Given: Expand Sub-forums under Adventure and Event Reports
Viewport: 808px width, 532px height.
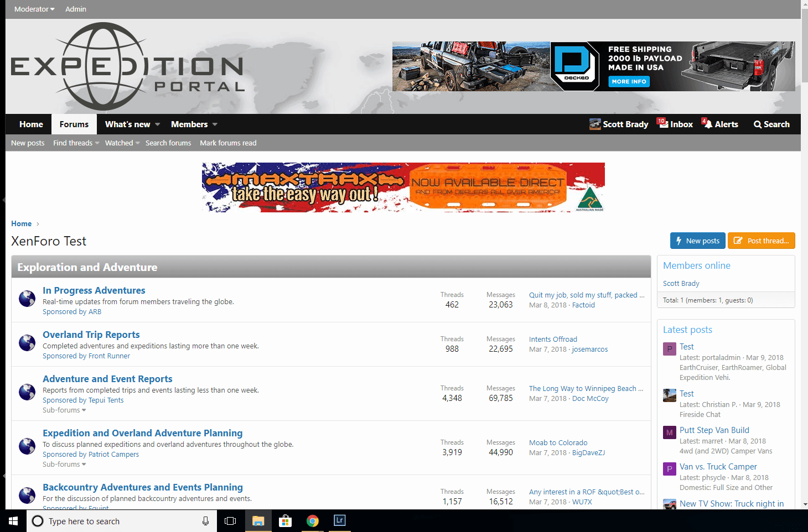Looking at the screenshot, I should tap(64, 410).
